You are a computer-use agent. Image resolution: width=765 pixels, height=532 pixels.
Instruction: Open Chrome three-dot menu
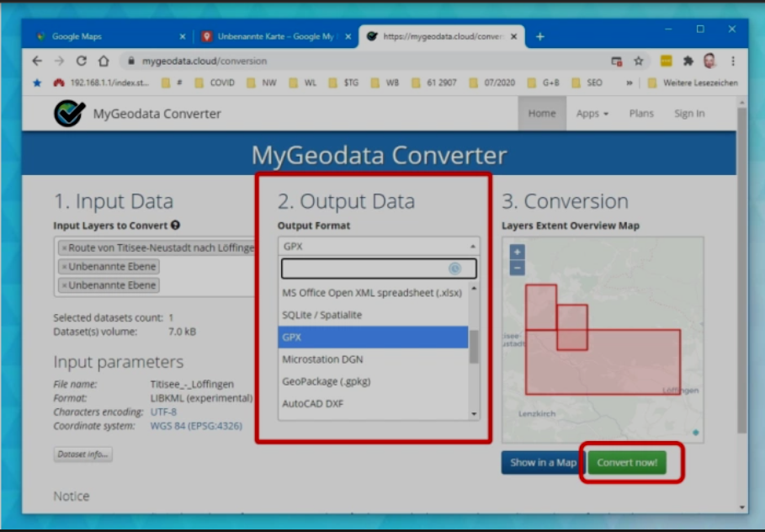[x=733, y=61]
